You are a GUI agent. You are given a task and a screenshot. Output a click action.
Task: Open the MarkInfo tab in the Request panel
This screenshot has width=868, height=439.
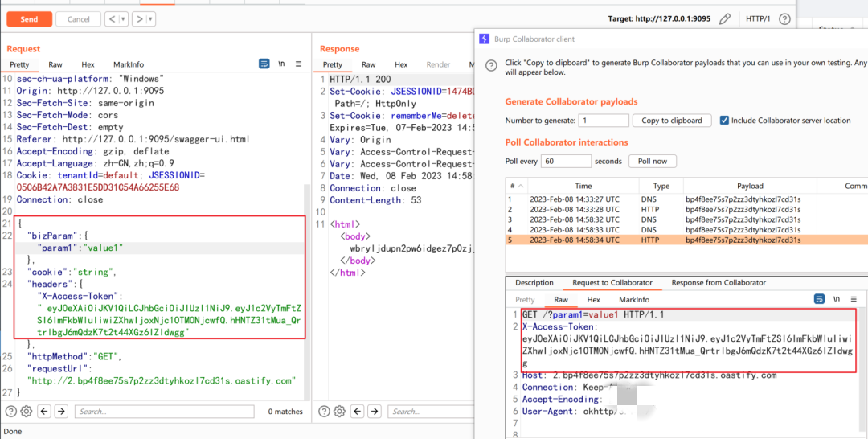coord(129,64)
